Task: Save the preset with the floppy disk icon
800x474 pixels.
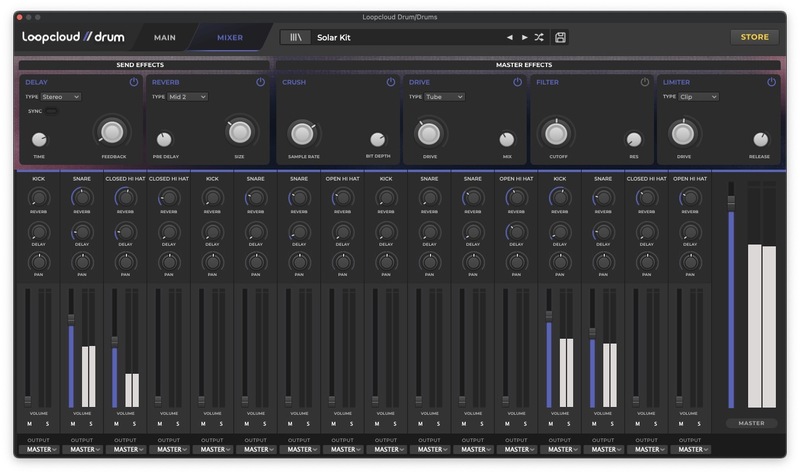Action: tap(561, 38)
